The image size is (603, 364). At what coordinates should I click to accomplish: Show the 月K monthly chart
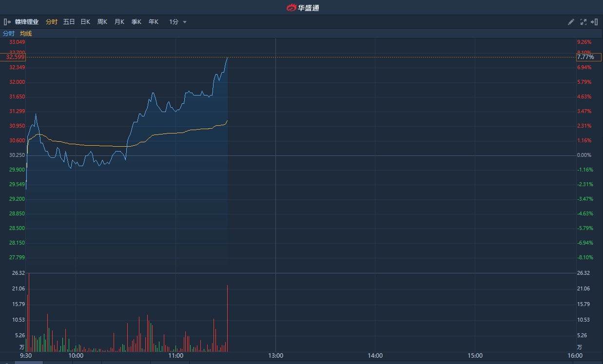pyautogui.click(x=119, y=22)
